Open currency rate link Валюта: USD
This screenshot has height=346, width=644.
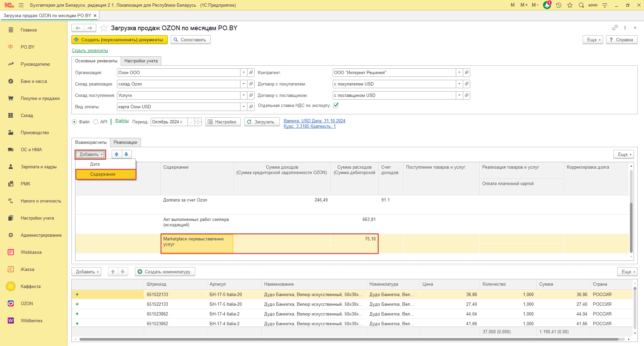(314, 121)
